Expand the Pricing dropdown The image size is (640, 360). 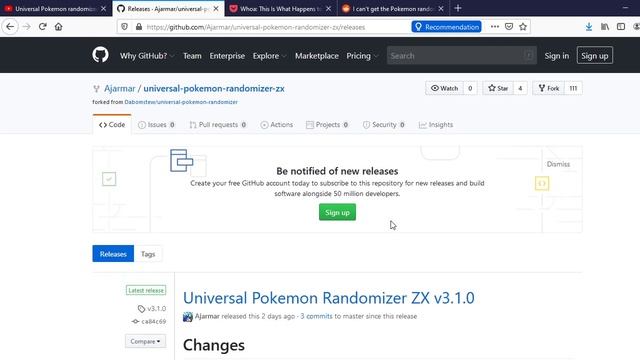[362, 56]
